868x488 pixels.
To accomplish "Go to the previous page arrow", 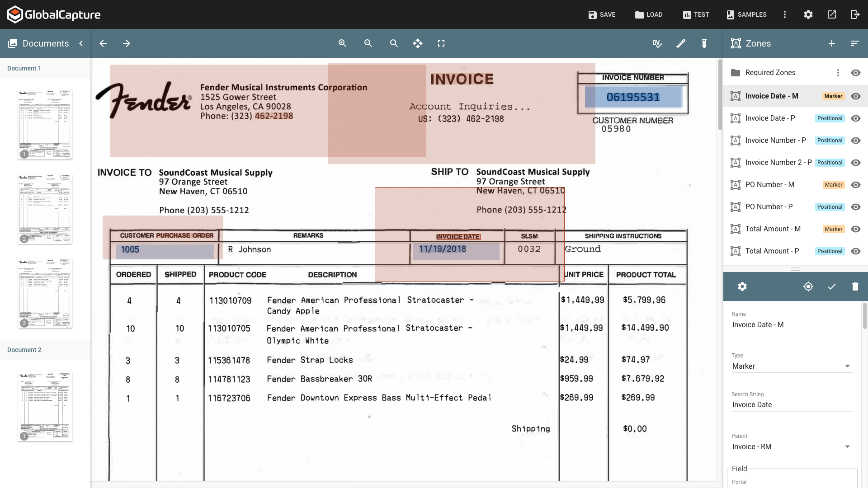I will [x=103, y=43].
